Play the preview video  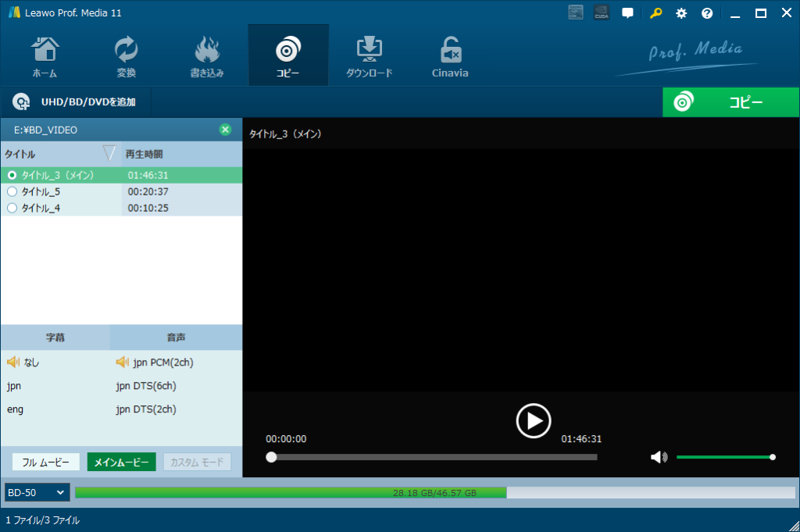tap(533, 421)
